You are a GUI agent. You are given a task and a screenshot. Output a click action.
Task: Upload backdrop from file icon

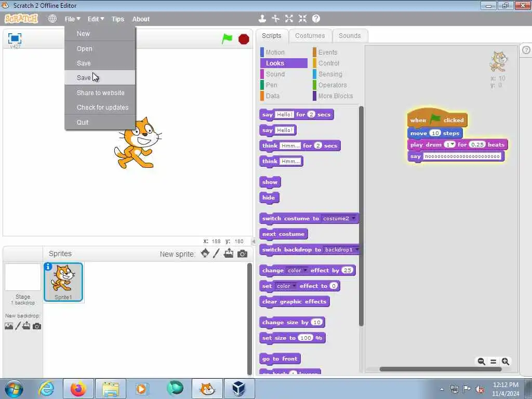tap(26, 326)
